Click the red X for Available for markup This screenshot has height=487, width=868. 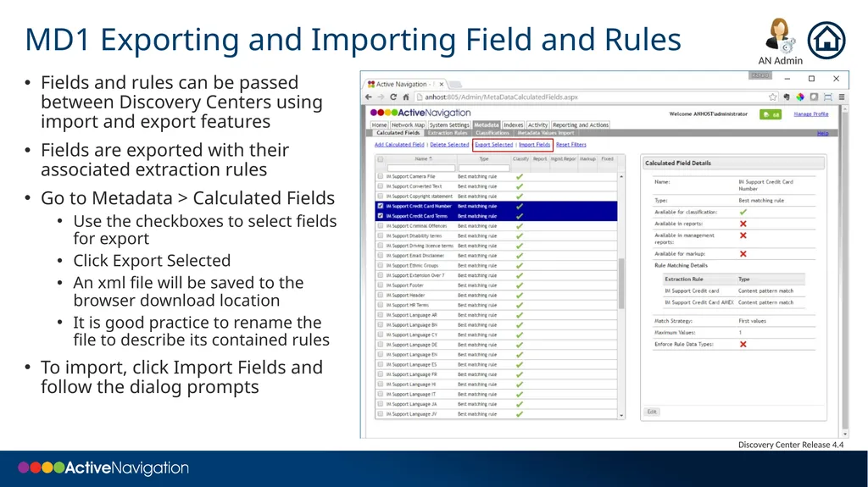pyautogui.click(x=743, y=253)
